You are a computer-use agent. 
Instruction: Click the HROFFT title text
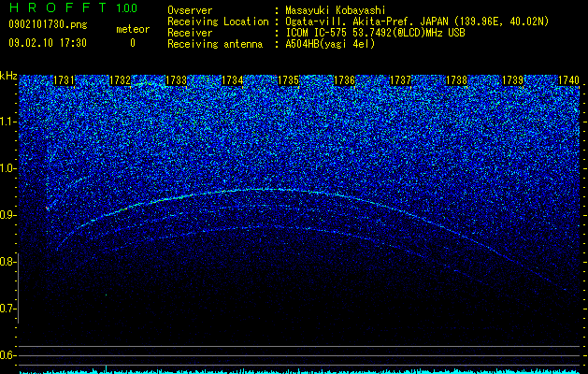[58, 7]
